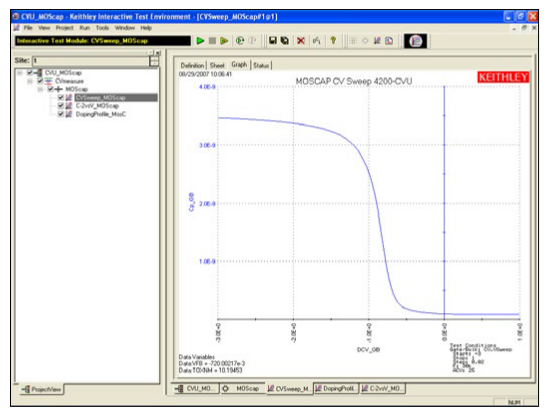
Task: Select the DopingProfil bottom window tab
Action: point(336,388)
